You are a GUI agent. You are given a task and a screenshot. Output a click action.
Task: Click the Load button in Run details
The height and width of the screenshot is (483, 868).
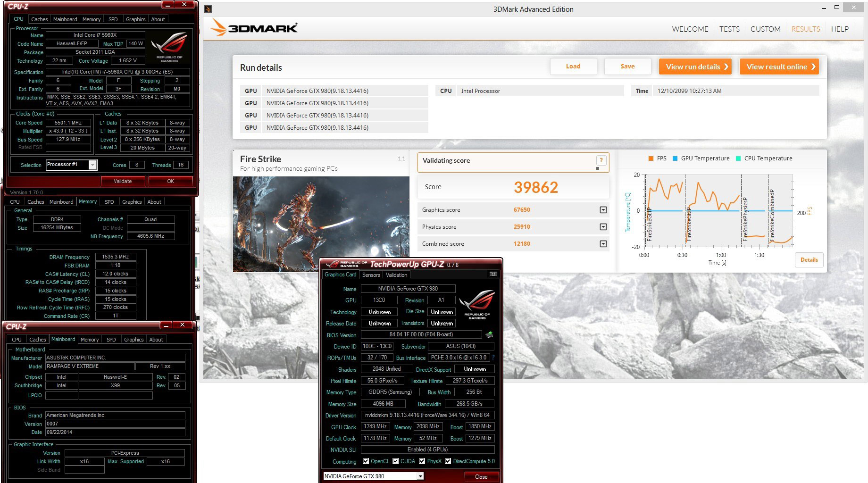point(573,67)
